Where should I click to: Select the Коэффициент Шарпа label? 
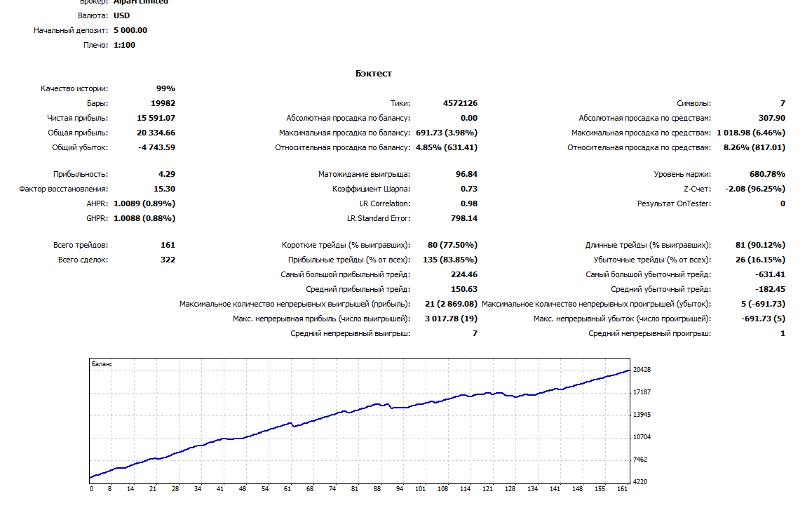[x=371, y=189]
